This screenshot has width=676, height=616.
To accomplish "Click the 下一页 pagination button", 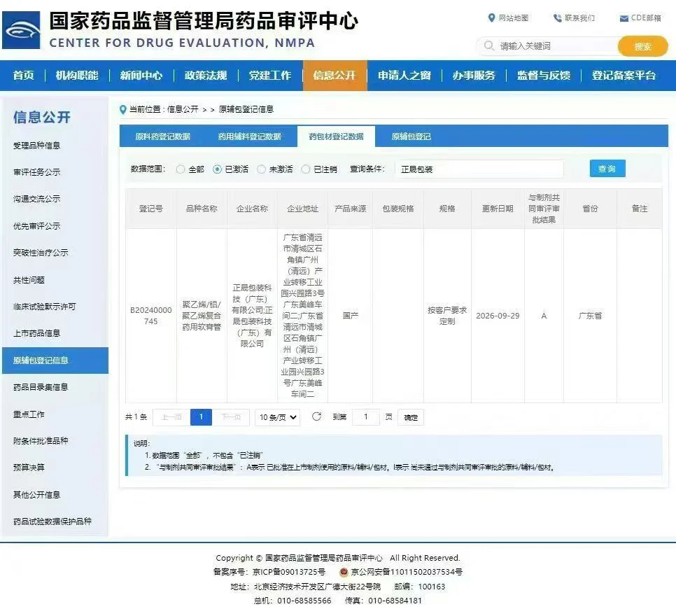I will [231, 417].
